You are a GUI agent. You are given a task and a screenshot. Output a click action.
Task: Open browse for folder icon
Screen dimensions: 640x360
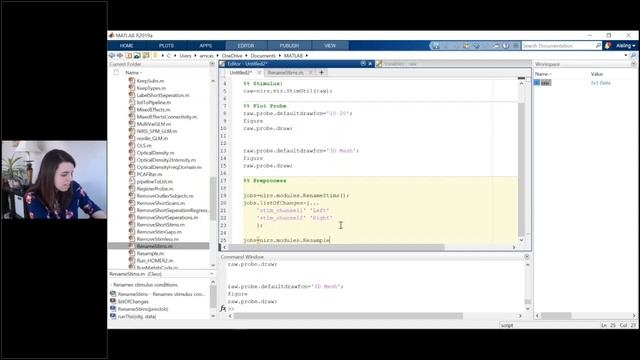click(137, 56)
